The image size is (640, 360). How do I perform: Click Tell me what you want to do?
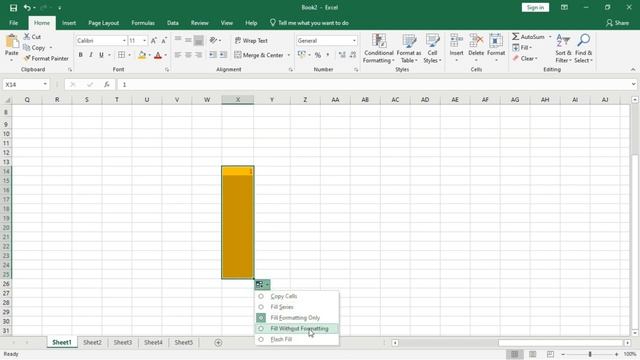pyautogui.click(x=309, y=23)
